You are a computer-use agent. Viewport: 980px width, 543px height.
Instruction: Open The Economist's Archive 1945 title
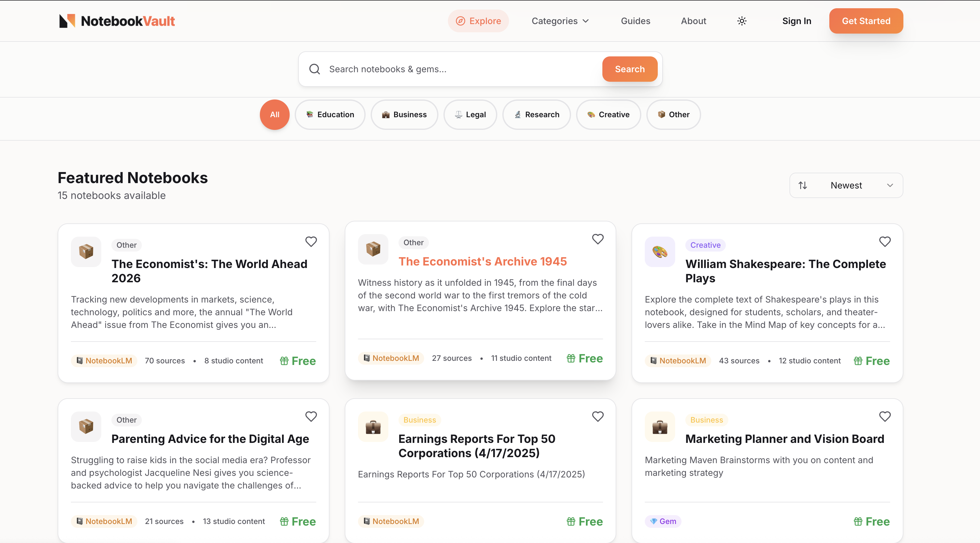482,262
